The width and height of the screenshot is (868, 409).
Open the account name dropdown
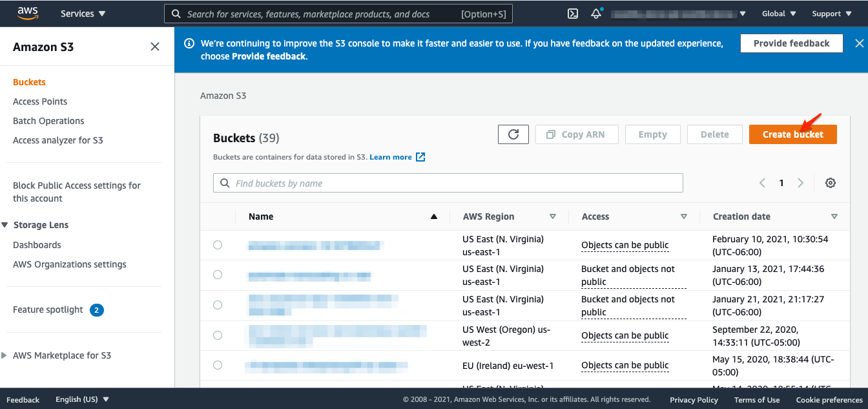click(679, 14)
